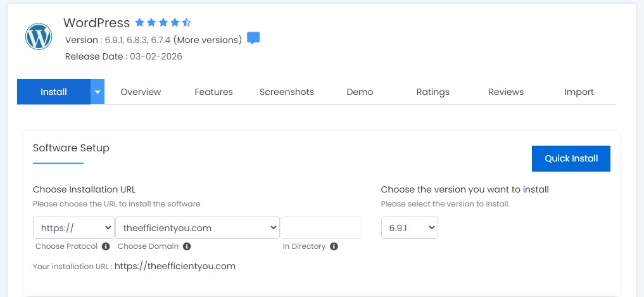Click into the In Directory input field
644x297 pixels.
[322, 227]
